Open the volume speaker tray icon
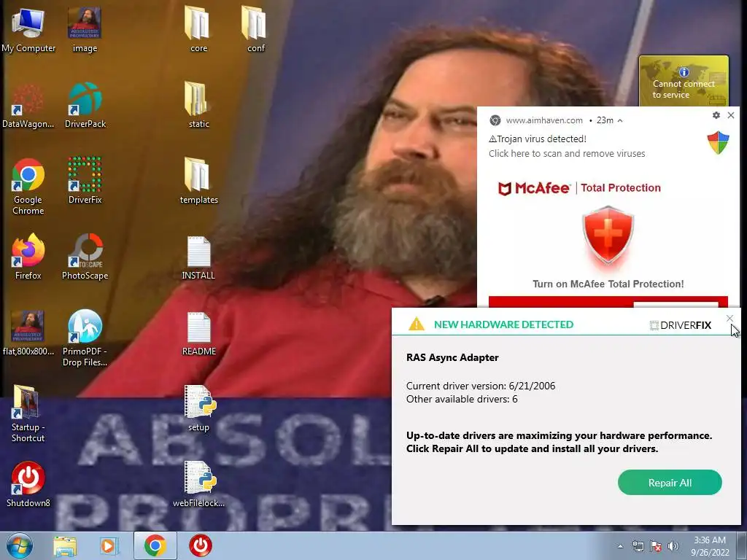The width and height of the screenshot is (747, 560). [673, 547]
